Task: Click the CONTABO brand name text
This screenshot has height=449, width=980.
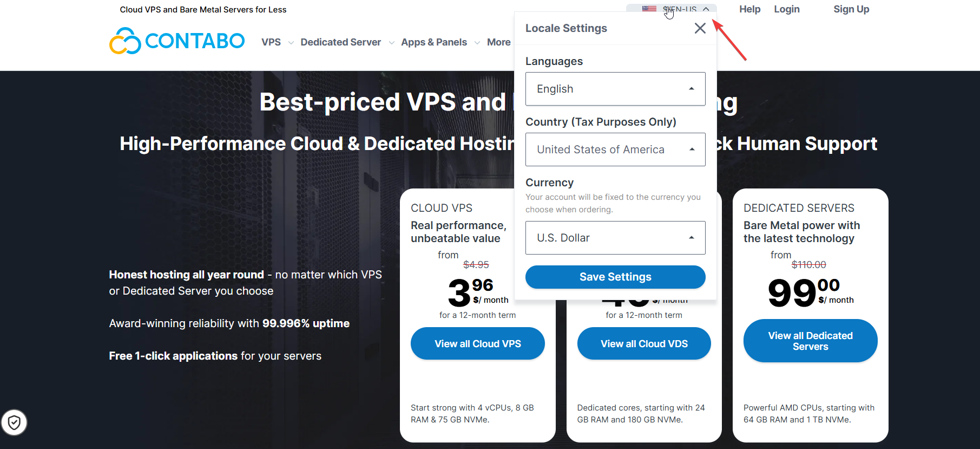Action: 195,41
